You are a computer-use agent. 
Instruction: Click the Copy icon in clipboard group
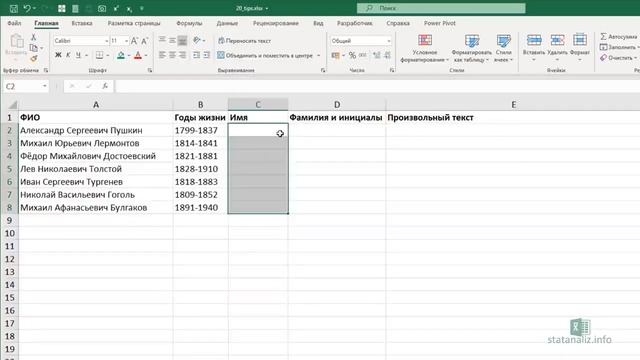click(33, 48)
